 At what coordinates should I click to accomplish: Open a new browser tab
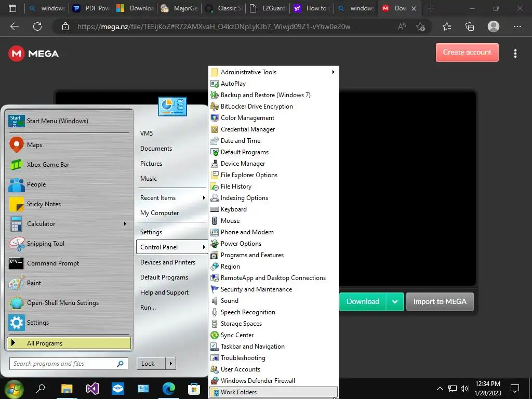point(431,8)
